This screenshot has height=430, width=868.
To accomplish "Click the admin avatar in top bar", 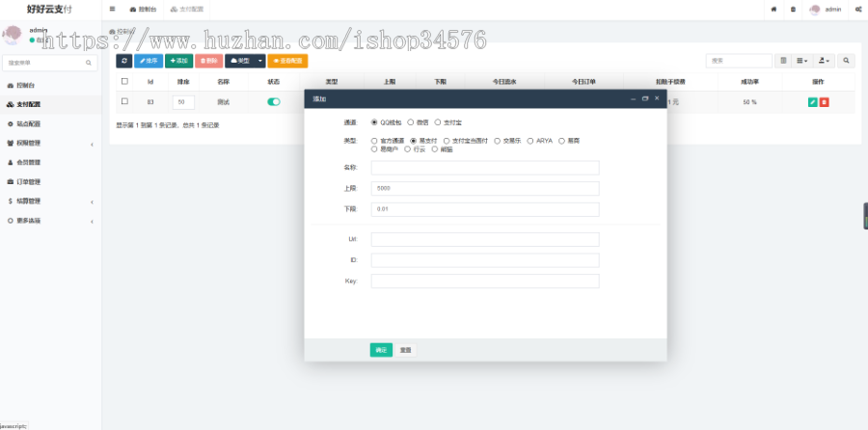I will [815, 10].
